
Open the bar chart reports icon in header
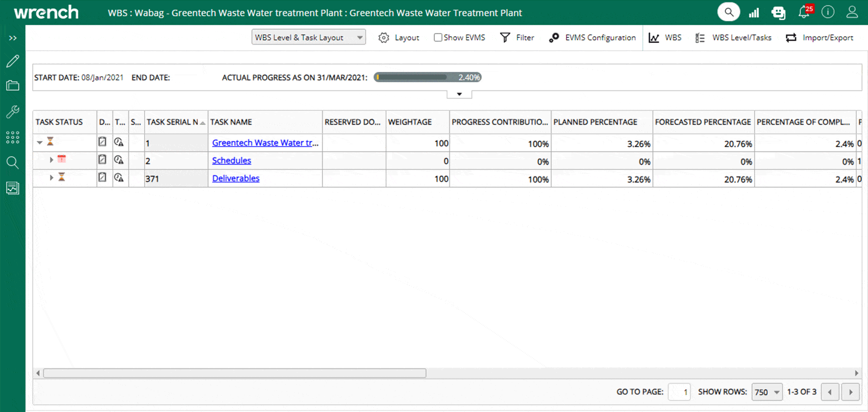(x=754, y=13)
